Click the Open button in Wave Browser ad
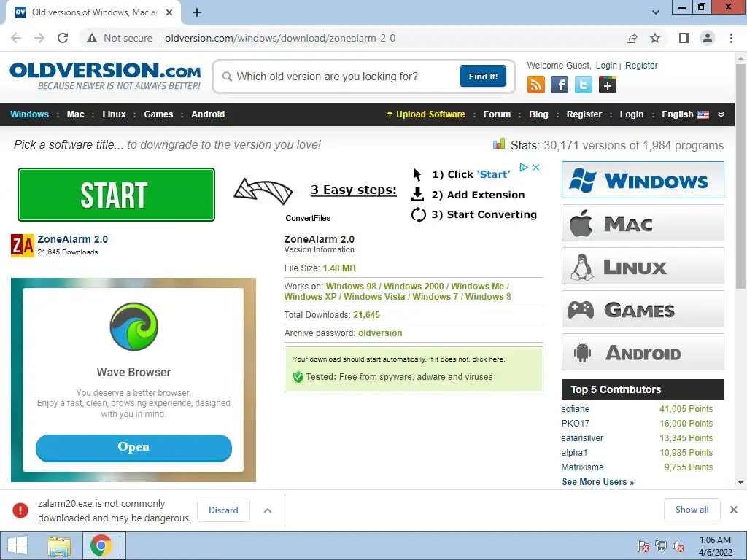747x560 pixels. [134, 447]
